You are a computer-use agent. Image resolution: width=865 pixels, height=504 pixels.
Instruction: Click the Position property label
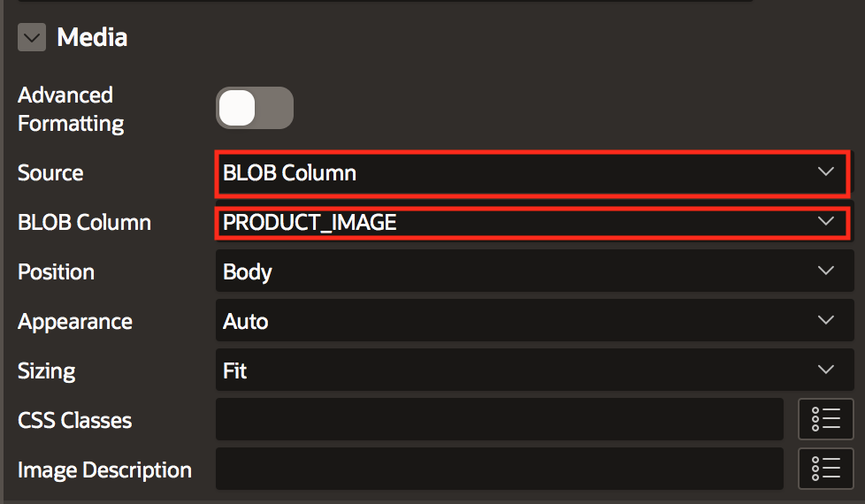click(x=56, y=271)
